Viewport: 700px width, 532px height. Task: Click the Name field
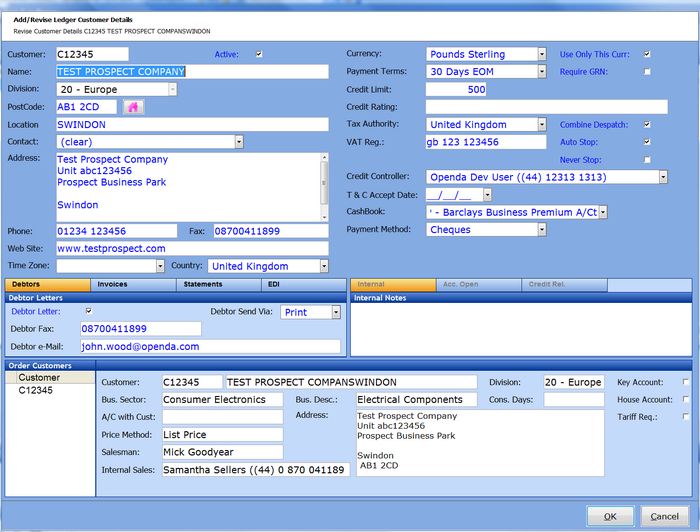(x=192, y=71)
